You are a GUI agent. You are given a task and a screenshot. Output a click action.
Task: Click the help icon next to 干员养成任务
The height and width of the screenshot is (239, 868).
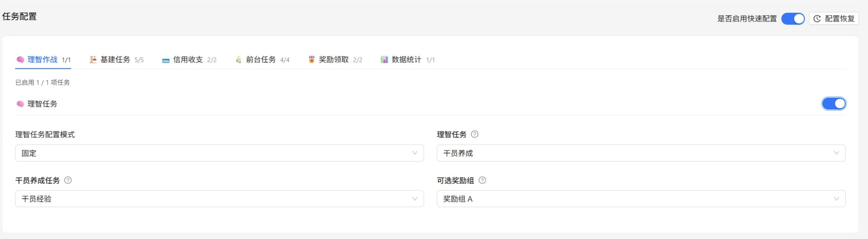(x=68, y=180)
